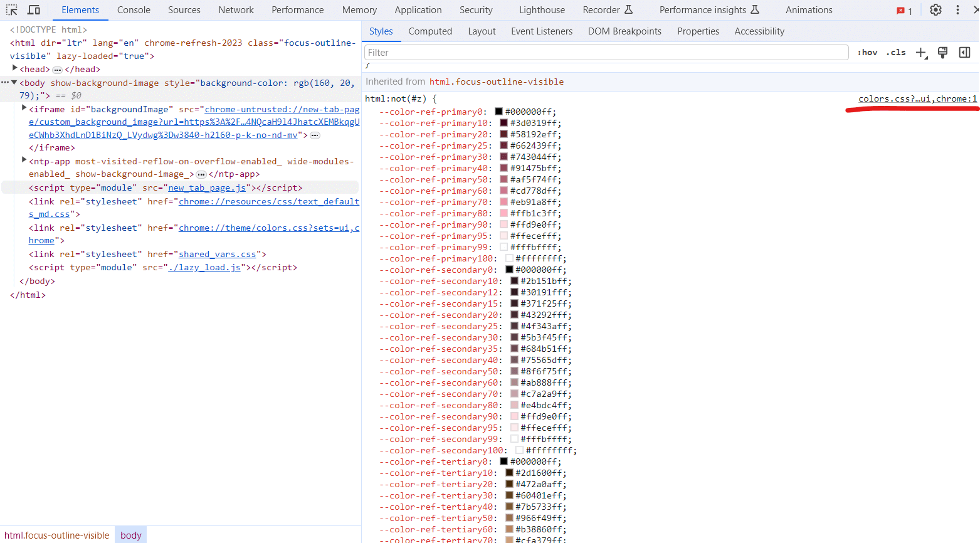Open the three-dot customize DevTools menu
This screenshot has width=980, height=543.
[x=957, y=10]
